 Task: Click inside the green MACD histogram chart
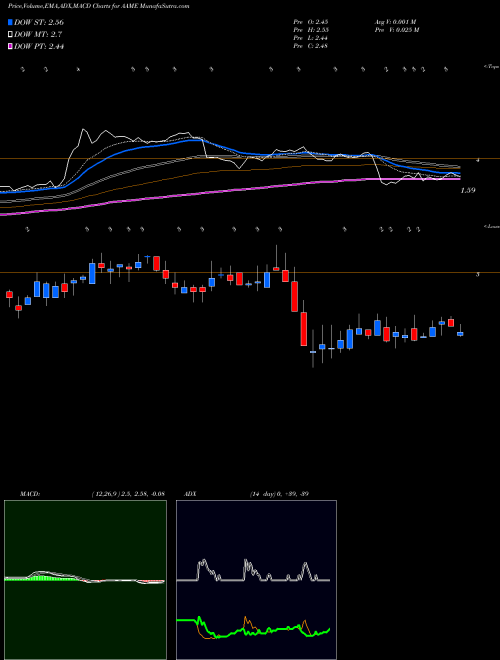tap(85, 580)
